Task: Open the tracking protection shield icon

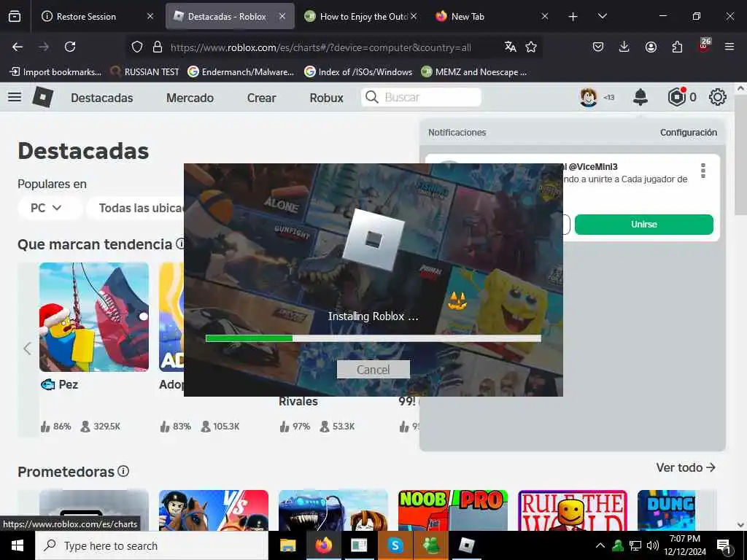Action: pos(137,47)
